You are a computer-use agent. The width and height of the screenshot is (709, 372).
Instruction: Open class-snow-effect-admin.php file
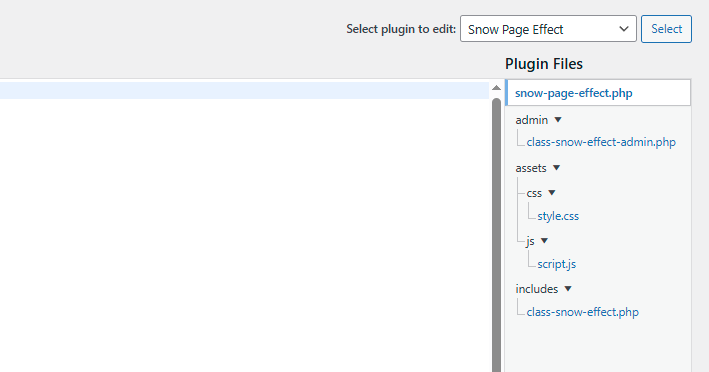tap(601, 142)
